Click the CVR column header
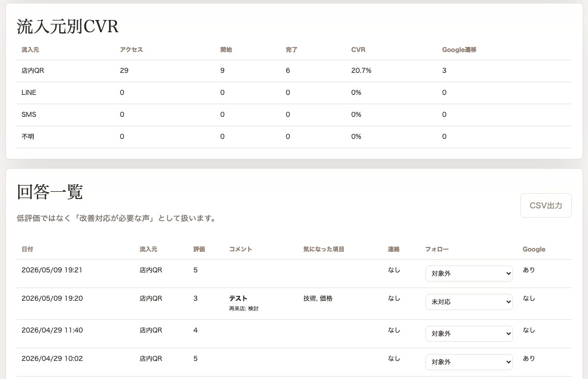Screen dimensions: 588x379 (x=358, y=50)
